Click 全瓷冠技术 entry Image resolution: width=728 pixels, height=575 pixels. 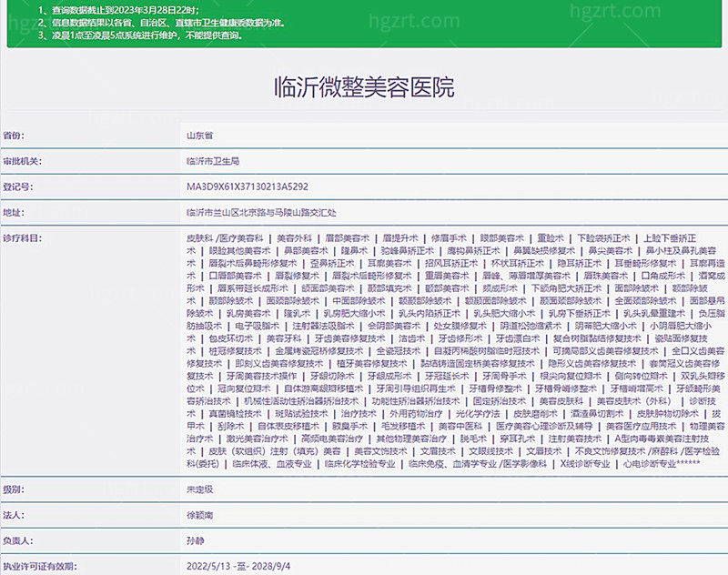[x=399, y=351]
